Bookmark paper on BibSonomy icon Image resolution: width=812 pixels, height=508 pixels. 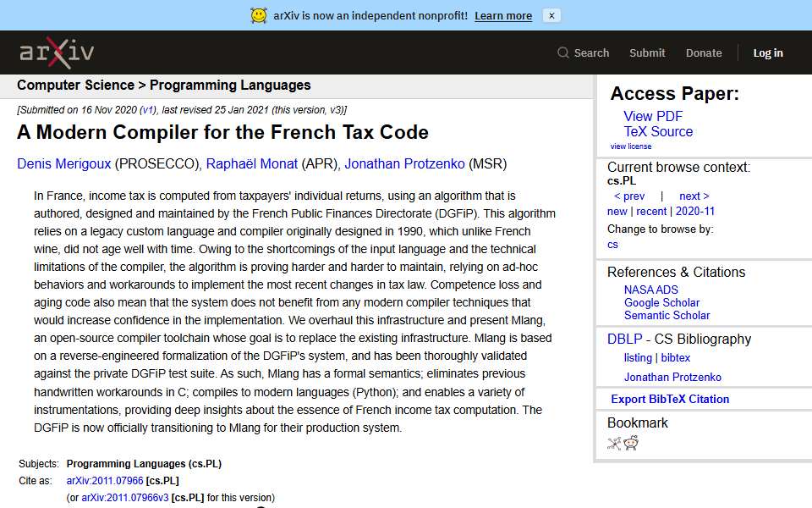click(614, 443)
